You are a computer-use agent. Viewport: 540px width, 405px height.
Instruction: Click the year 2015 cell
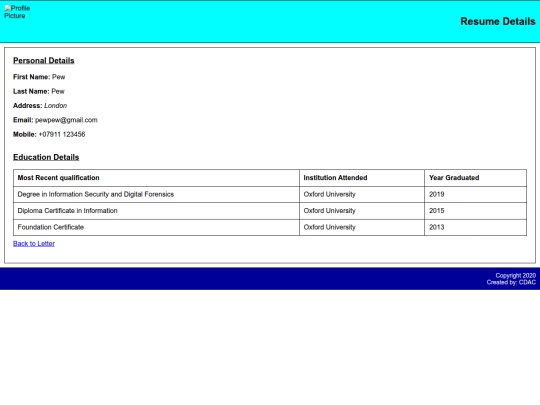point(476,211)
